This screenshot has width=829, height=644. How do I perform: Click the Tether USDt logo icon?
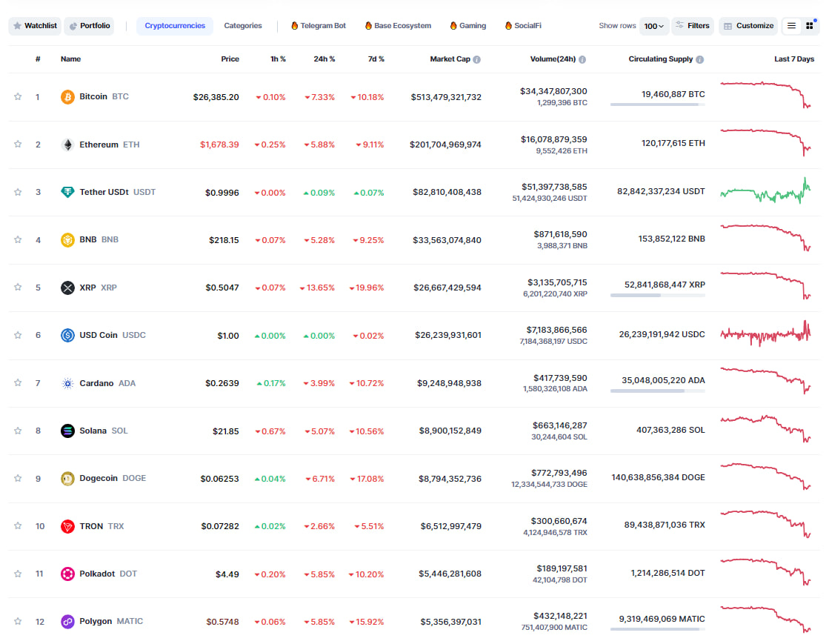[67, 192]
